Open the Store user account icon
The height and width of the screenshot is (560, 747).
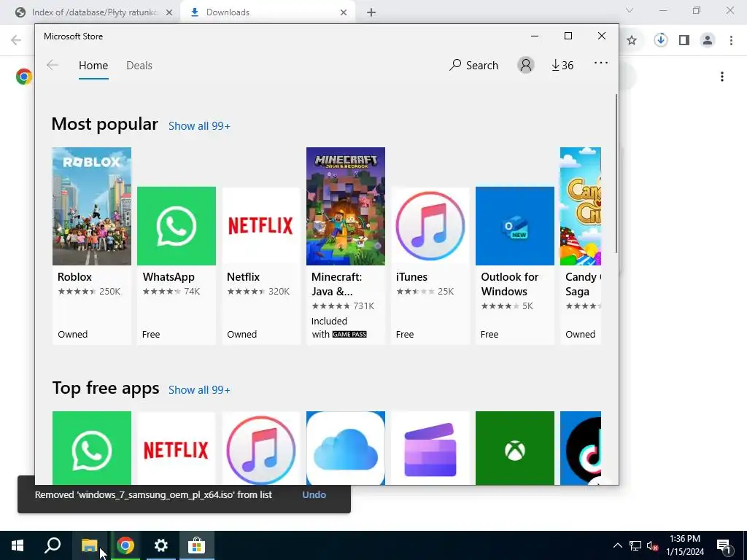(525, 65)
